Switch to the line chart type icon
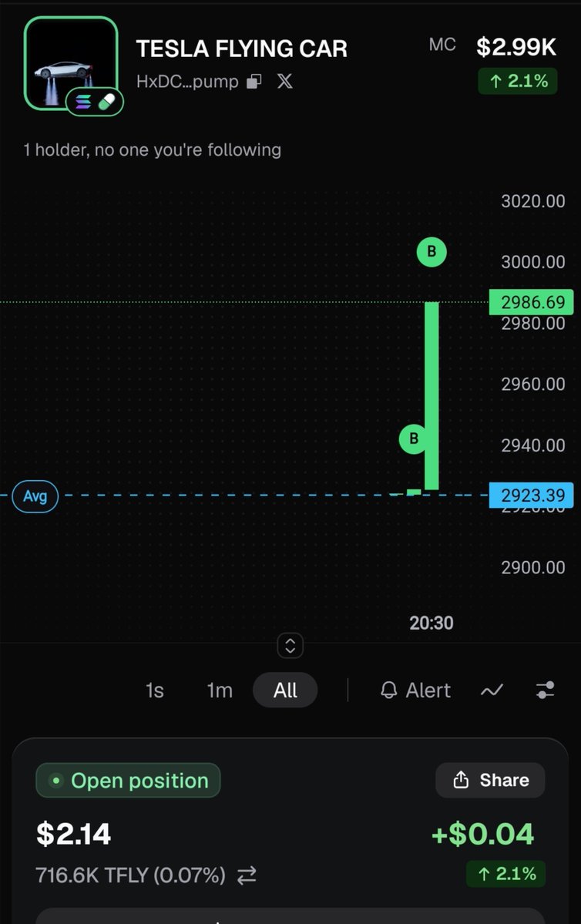 [x=492, y=690]
